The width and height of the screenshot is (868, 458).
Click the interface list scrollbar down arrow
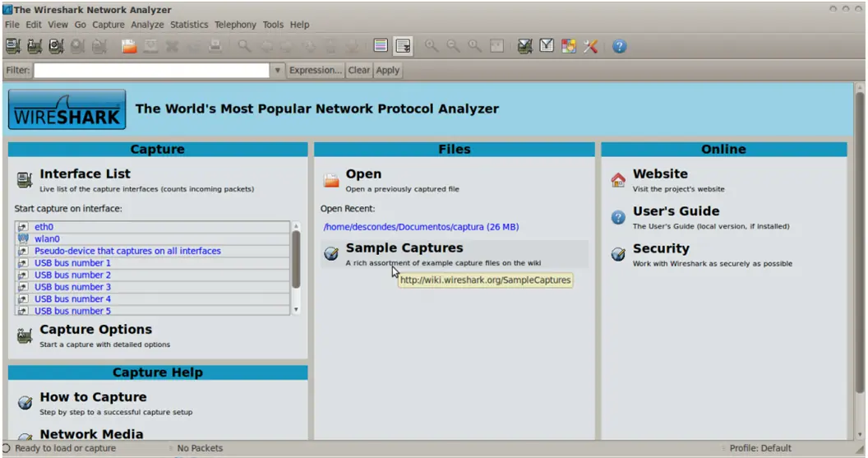296,309
